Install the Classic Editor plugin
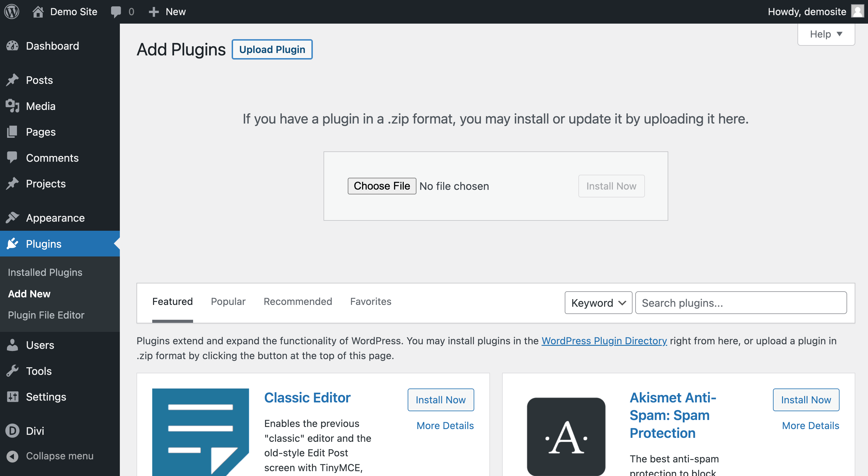Screen dimensions: 868x476 tap(440, 400)
